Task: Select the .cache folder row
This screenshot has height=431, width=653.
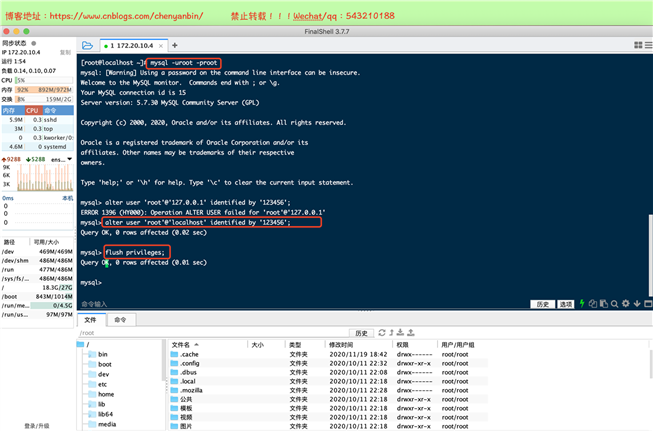Action: tap(329, 354)
